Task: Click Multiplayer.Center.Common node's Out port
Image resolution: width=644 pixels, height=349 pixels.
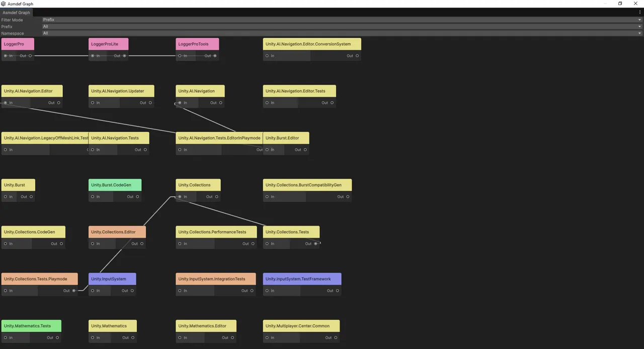Action: tap(336, 338)
